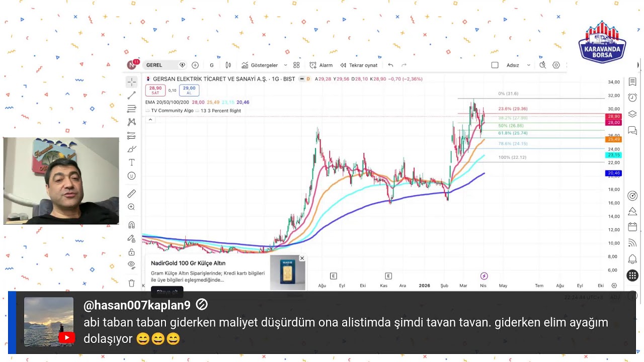This screenshot has width=644, height=362.
Task: Open the chat bubbles panel icon
Action: click(x=632, y=131)
